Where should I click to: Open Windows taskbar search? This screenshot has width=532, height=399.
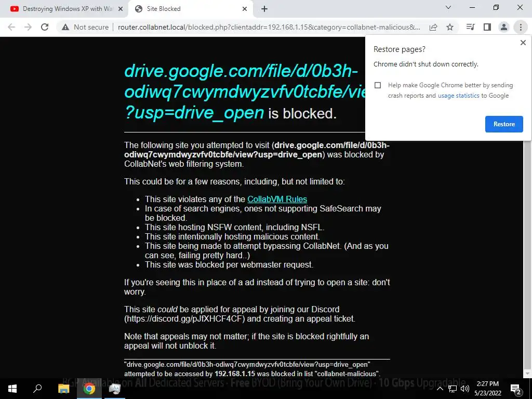(x=37, y=389)
